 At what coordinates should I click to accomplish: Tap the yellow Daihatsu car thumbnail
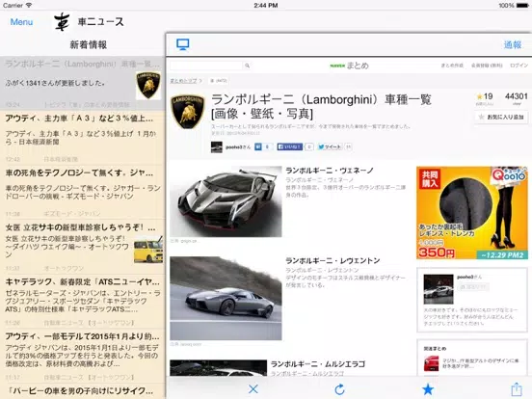pos(148,250)
